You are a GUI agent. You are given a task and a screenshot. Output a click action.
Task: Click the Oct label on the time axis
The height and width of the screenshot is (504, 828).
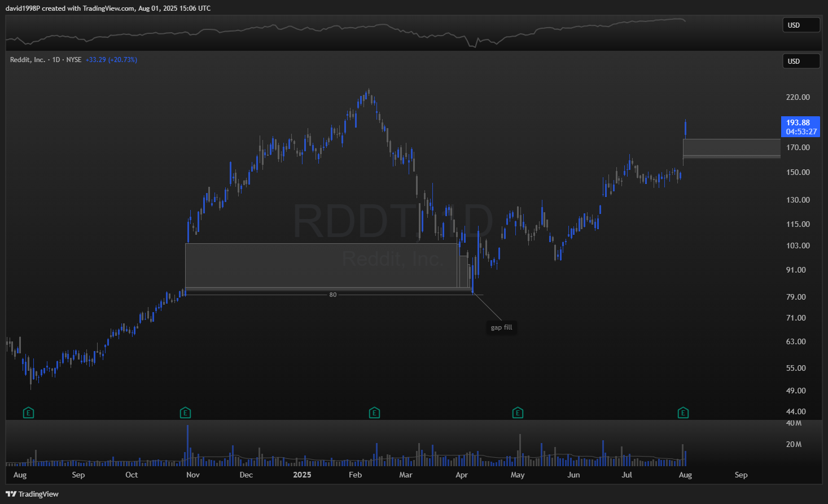(x=132, y=475)
